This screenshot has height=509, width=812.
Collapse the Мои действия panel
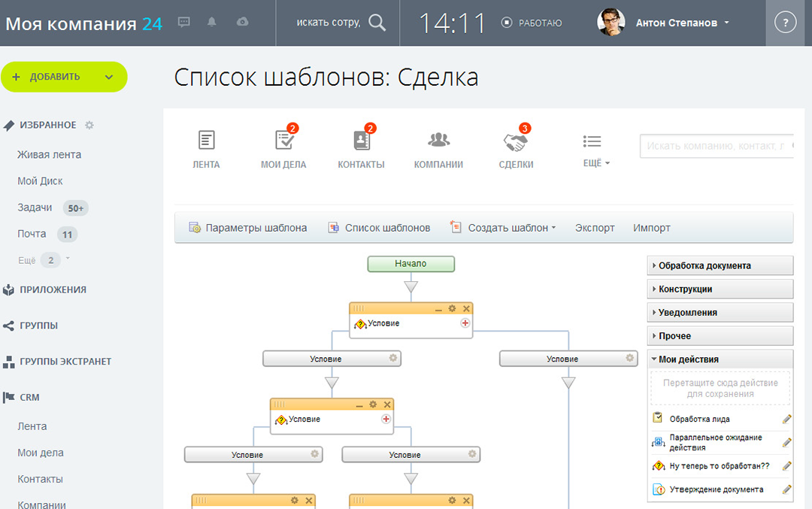[x=720, y=359]
